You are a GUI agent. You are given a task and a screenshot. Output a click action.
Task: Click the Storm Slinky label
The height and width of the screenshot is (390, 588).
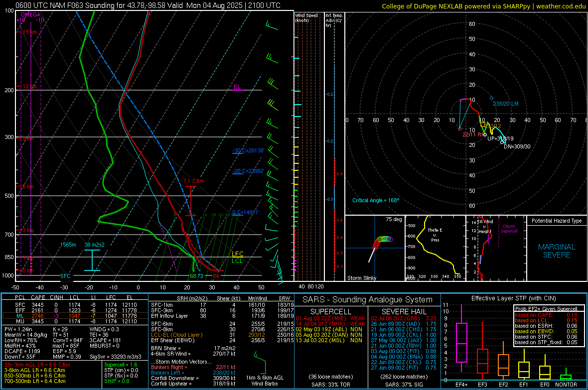(361, 278)
